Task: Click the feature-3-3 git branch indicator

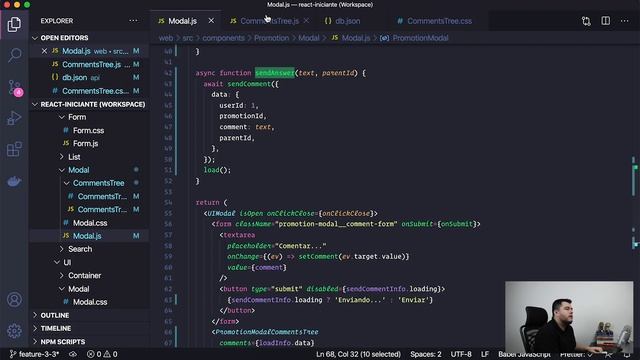Action: (35, 354)
